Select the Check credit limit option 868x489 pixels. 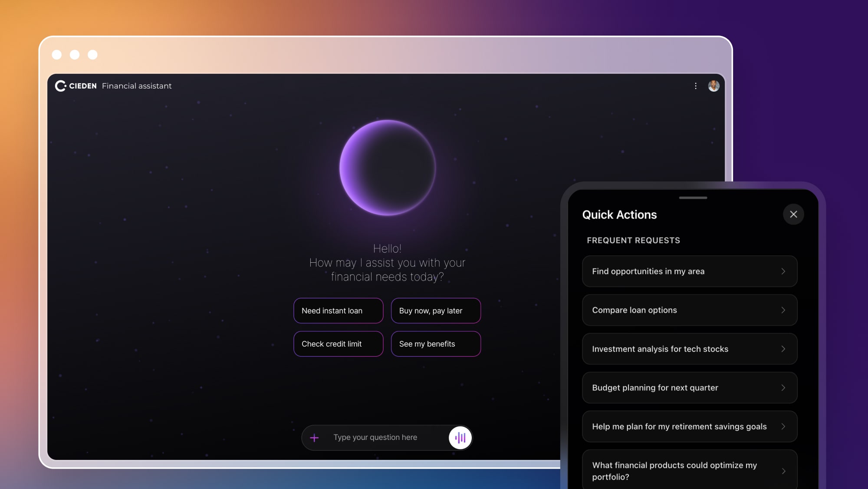(x=338, y=344)
